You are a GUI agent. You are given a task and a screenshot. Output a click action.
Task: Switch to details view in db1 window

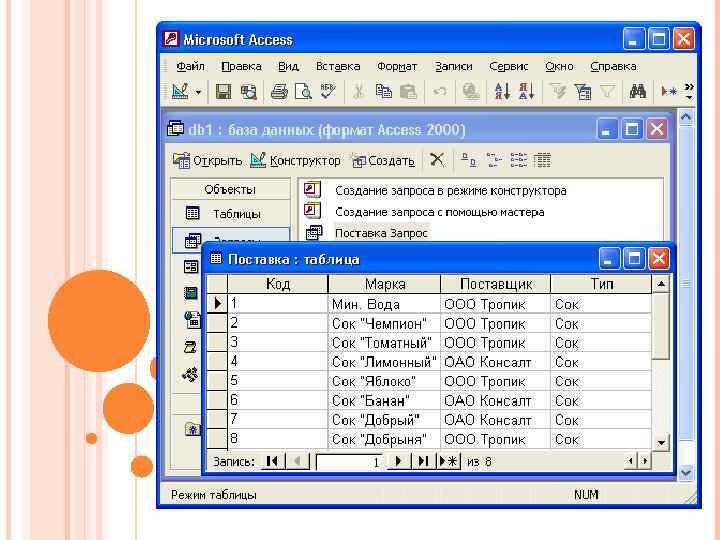pyautogui.click(x=542, y=160)
